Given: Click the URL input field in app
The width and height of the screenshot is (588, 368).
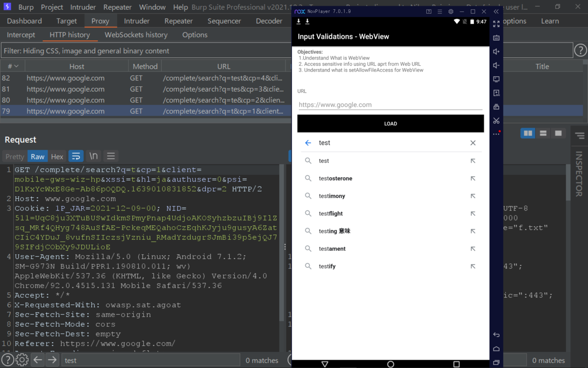Looking at the screenshot, I should [391, 105].
